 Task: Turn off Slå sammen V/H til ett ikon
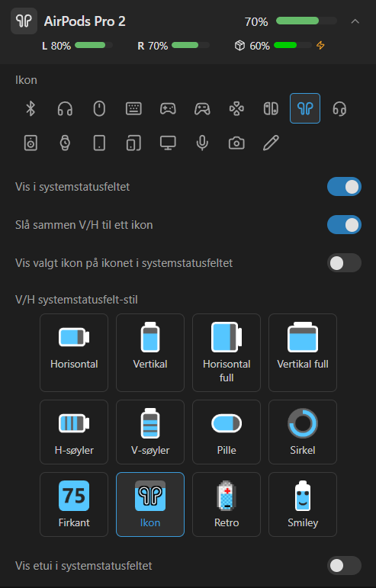(x=344, y=225)
